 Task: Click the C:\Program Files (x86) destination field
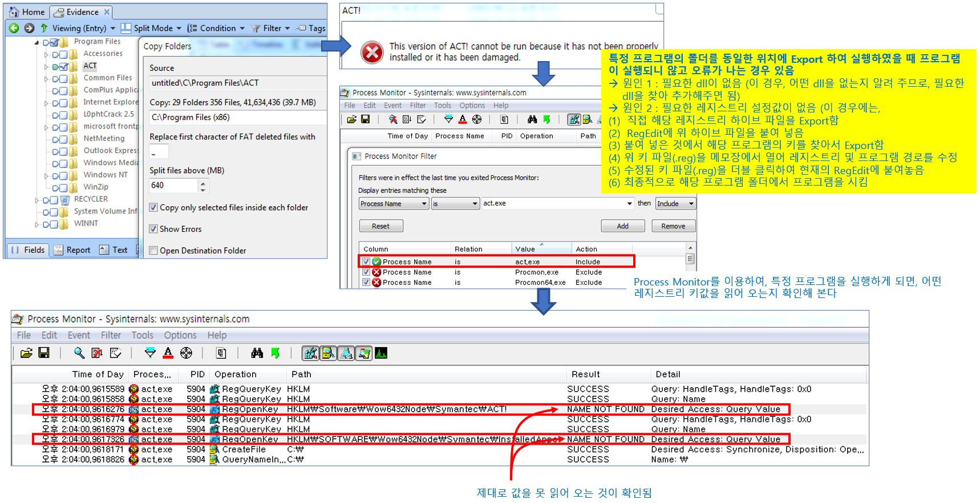pos(238,118)
